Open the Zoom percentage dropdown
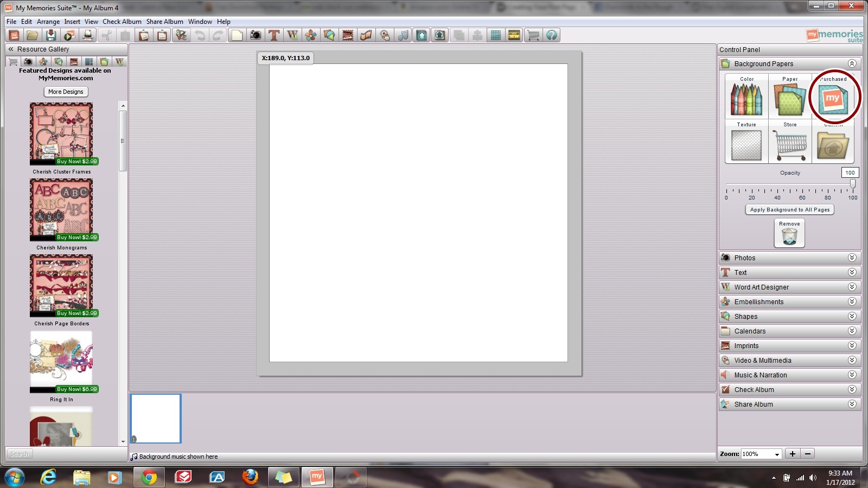868x488 pixels. click(x=777, y=454)
